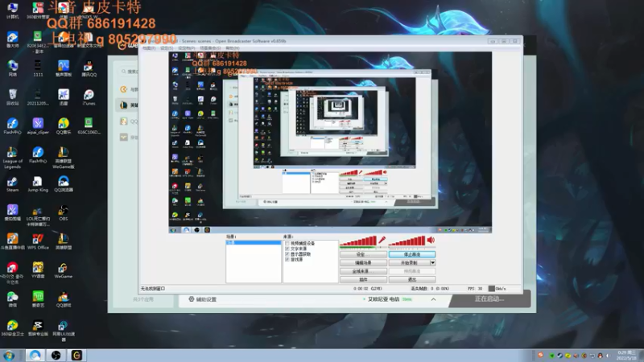Open 辅助设置 in the WeGame window
Screen dimensions: 644x362
203,299
